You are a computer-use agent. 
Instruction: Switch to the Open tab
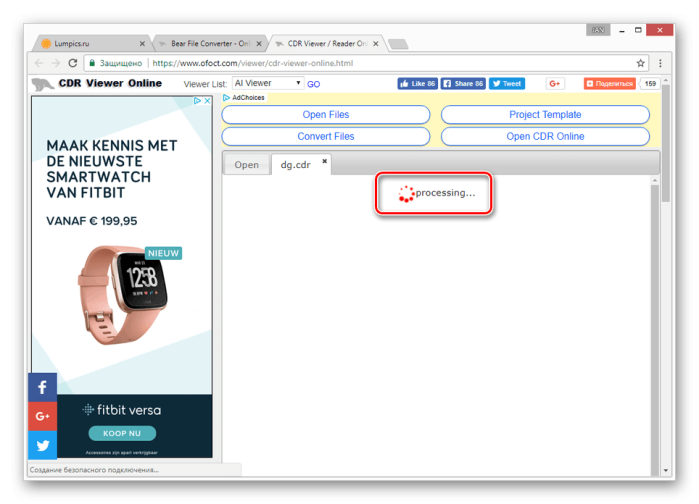pos(247,164)
